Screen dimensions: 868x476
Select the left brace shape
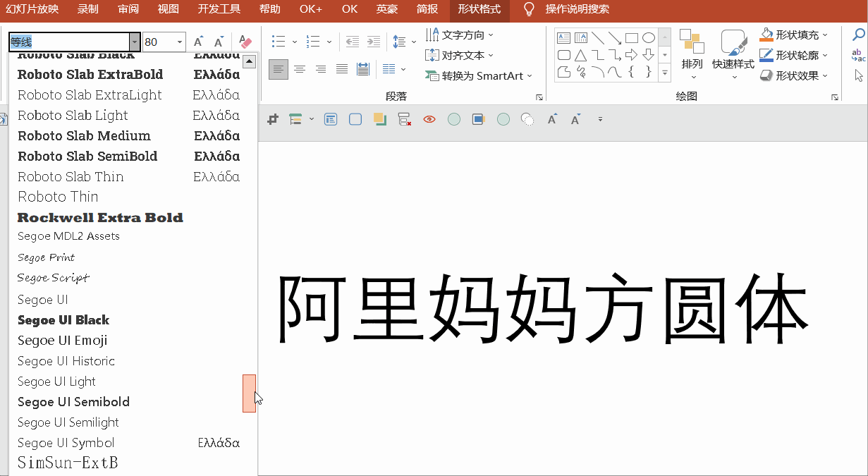(x=632, y=72)
